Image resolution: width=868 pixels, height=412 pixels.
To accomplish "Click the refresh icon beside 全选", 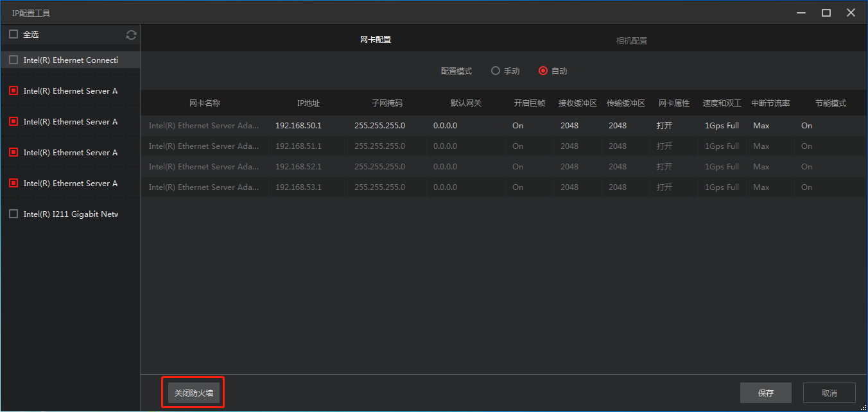I will click(132, 35).
